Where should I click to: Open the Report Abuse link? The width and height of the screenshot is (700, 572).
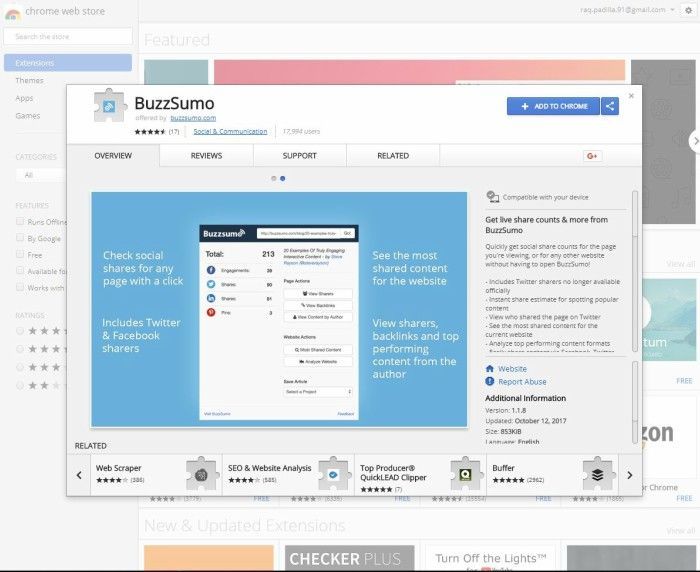coord(522,382)
